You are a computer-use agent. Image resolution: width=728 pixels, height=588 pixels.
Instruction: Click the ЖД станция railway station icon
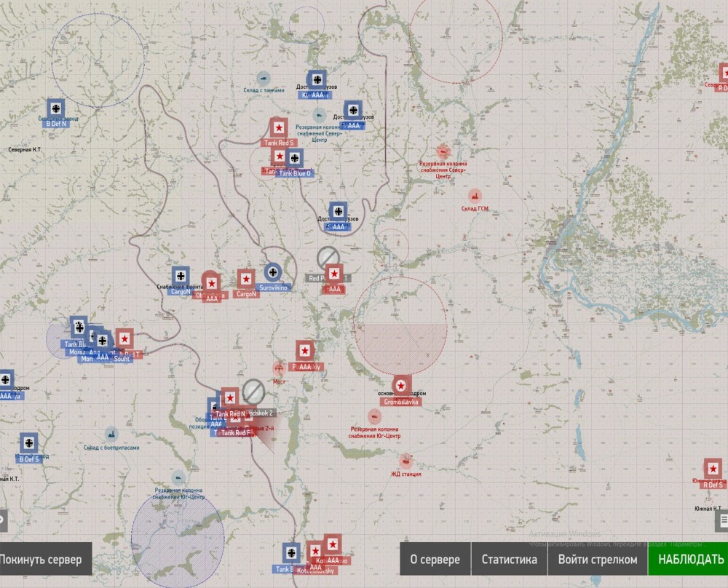click(x=405, y=461)
